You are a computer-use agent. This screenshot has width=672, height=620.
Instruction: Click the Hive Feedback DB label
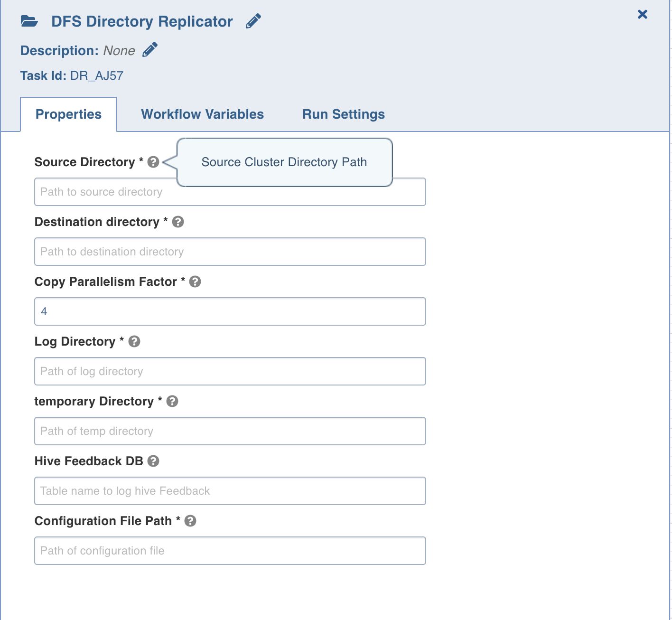(x=89, y=461)
